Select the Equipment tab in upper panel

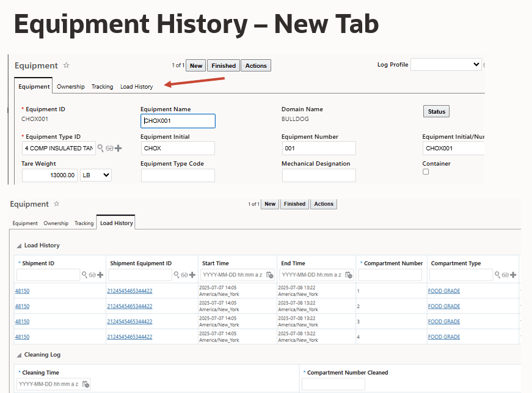(34, 87)
